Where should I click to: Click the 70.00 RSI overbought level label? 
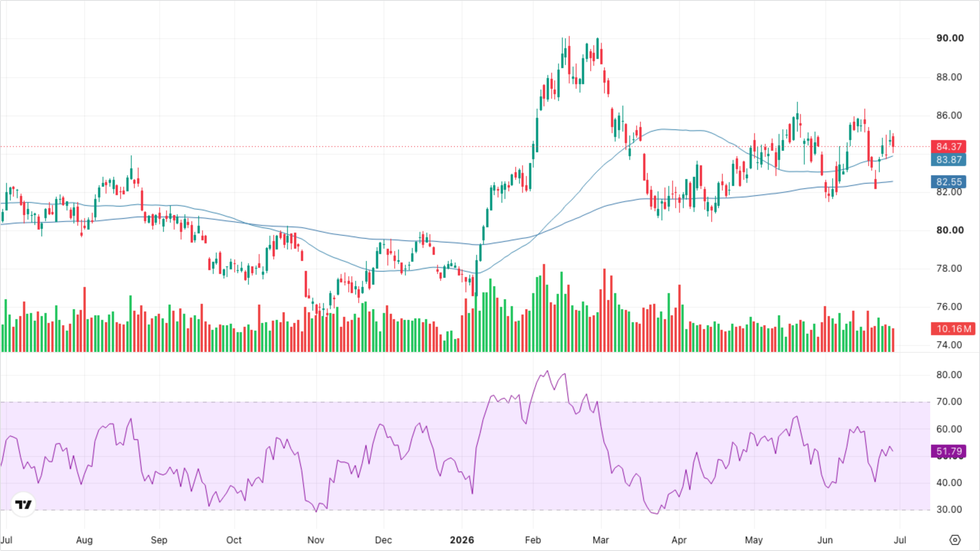click(x=949, y=401)
